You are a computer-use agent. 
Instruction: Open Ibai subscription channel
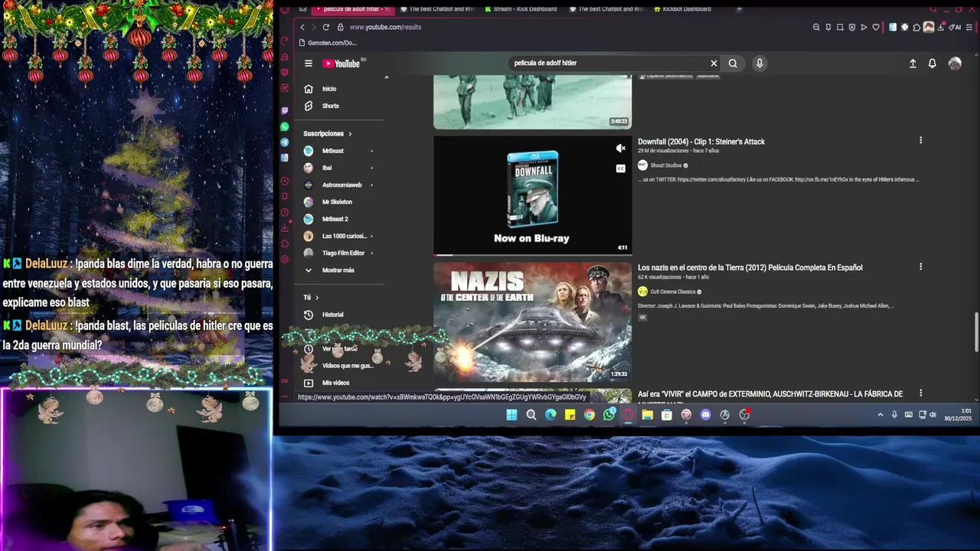click(327, 168)
